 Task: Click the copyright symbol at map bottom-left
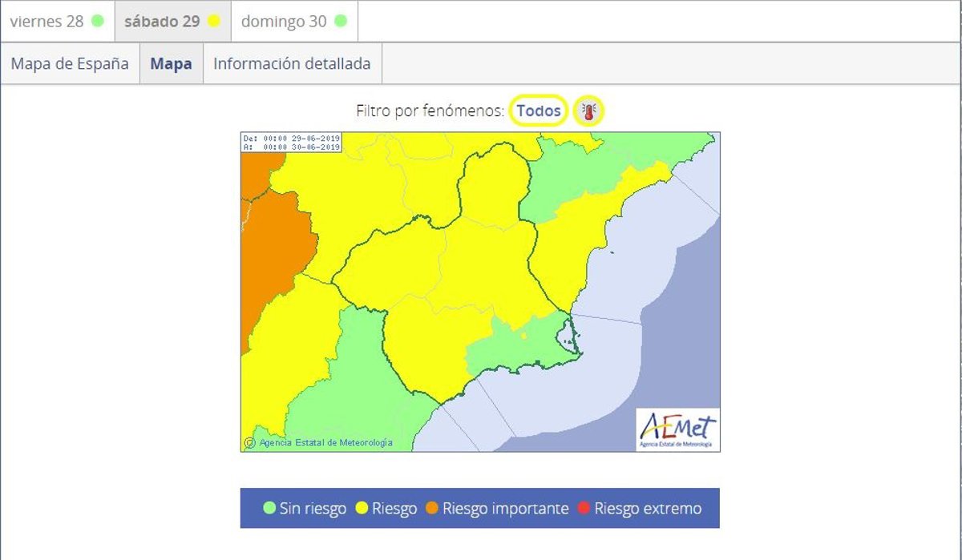(249, 443)
